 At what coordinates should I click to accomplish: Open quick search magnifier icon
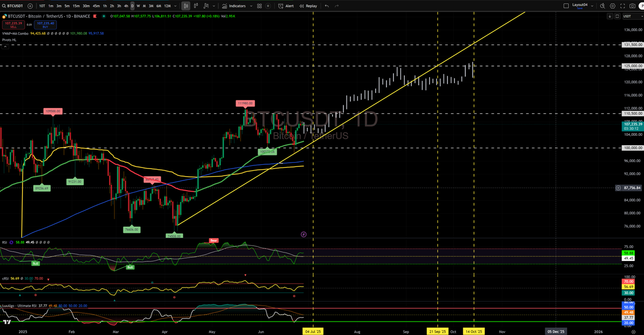(x=602, y=6)
